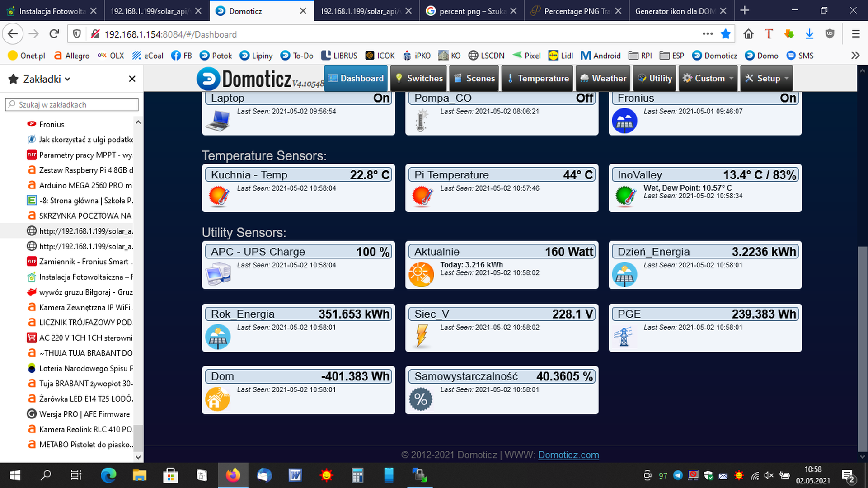Click the PGE power pylon icon

tap(624, 337)
